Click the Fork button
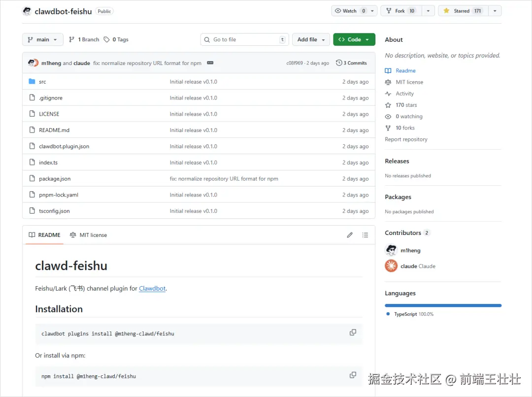Image resolution: width=532 pixels, height=397 pixels. pos(401,11)
